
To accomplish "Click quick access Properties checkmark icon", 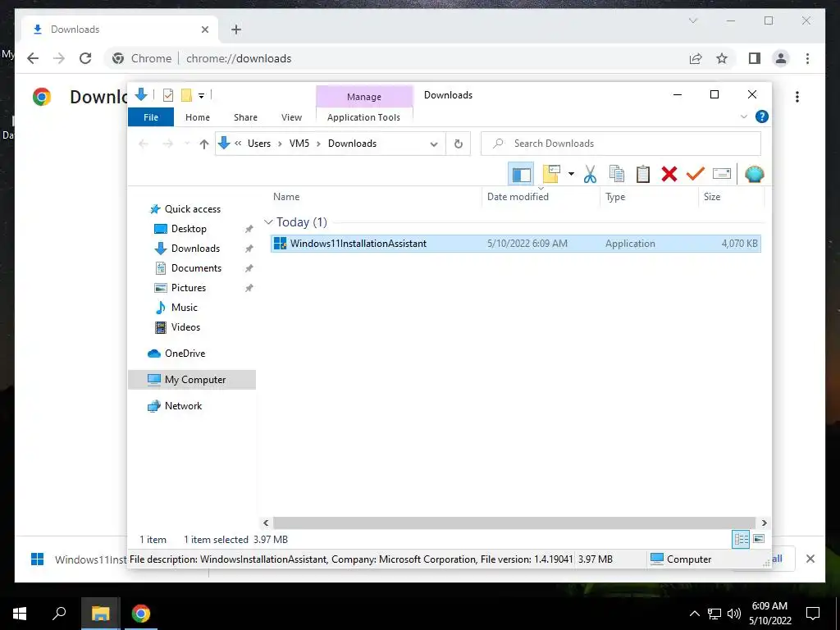I will point(168,95).
